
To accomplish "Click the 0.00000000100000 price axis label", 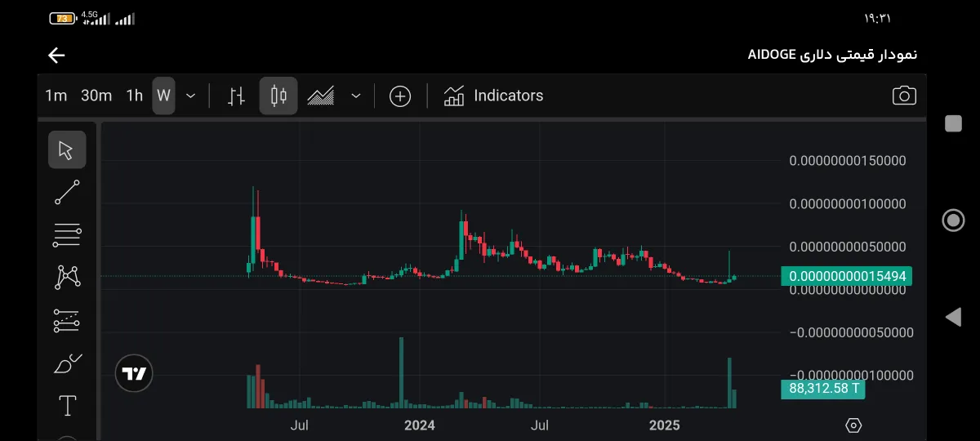I will (848, 203).
